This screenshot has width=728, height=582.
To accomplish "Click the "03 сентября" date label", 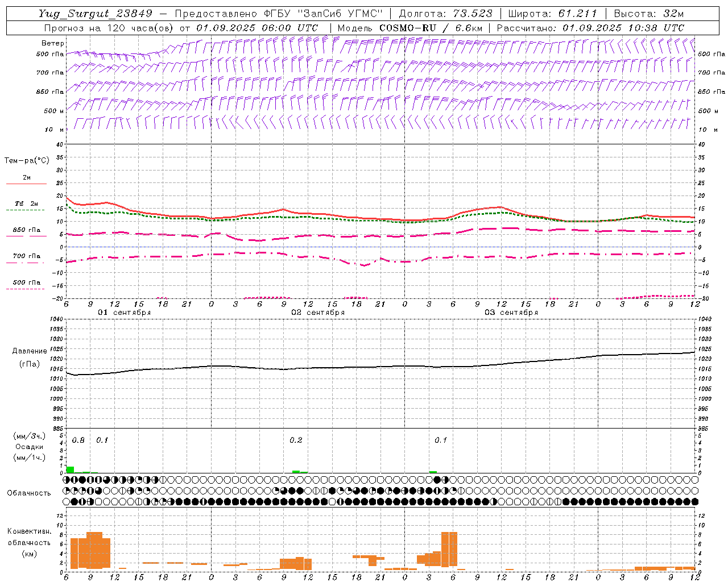I will 511,312.
